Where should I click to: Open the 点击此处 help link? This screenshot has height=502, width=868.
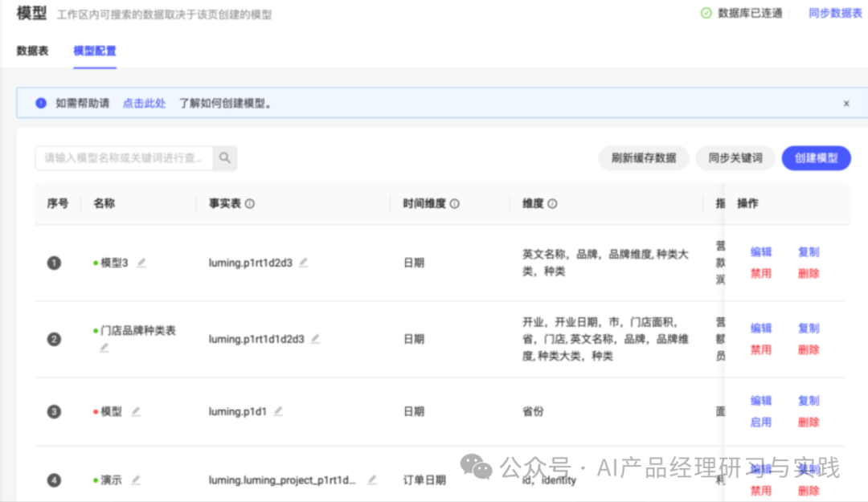144,104
